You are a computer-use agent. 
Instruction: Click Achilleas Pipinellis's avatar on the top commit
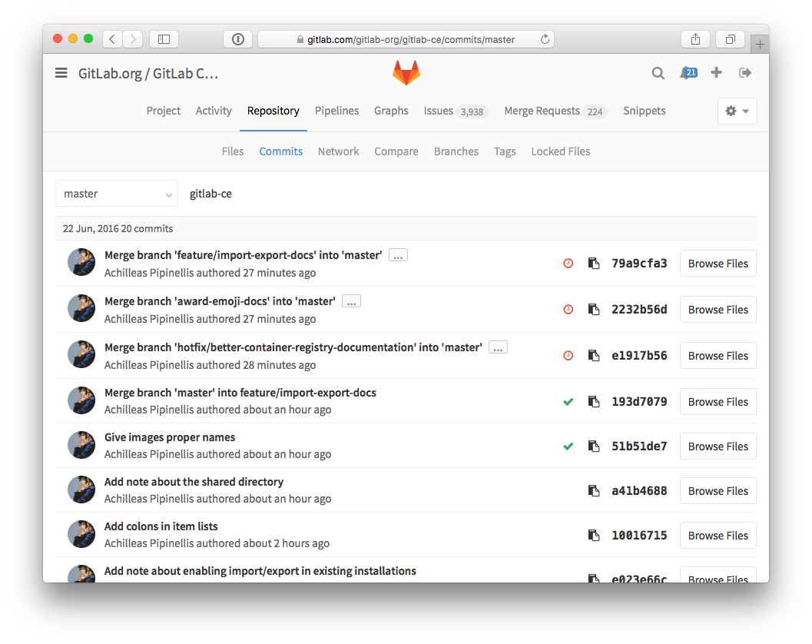point(81,261)
